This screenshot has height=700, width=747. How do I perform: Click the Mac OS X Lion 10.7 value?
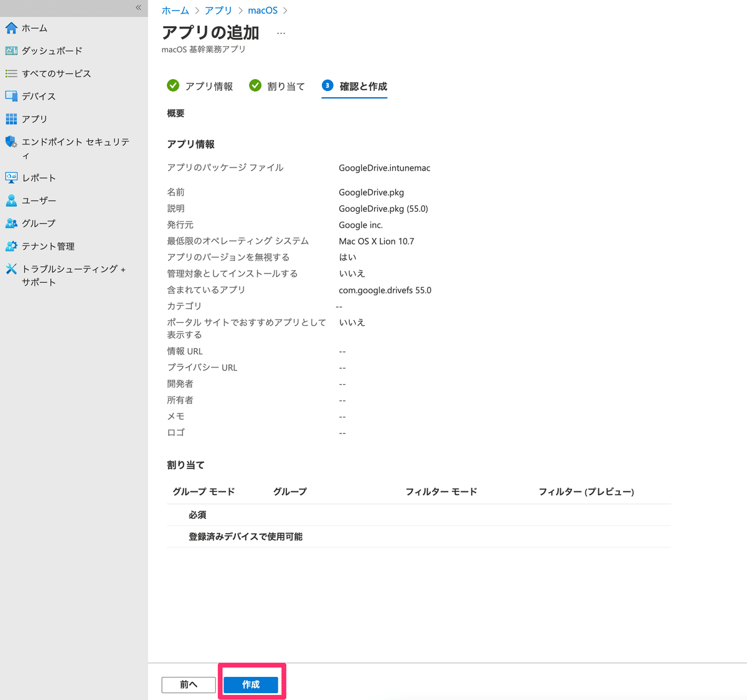[x=377, y=241]
